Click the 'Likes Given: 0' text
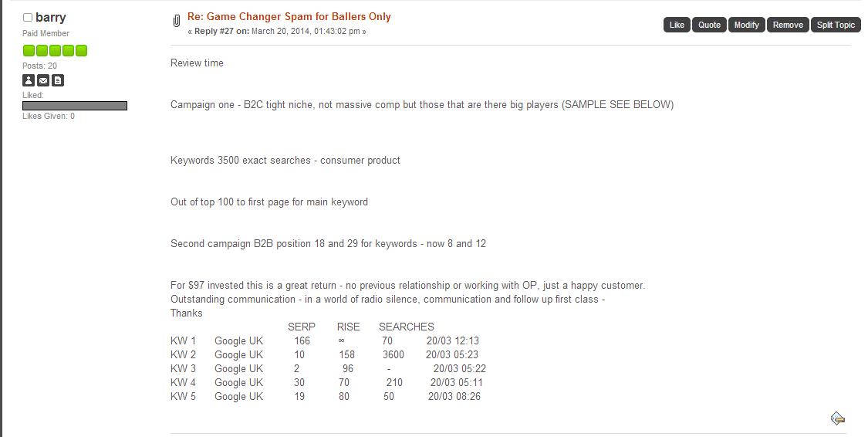The width and height of the screenshot is (868, 437). pos(49,116)
